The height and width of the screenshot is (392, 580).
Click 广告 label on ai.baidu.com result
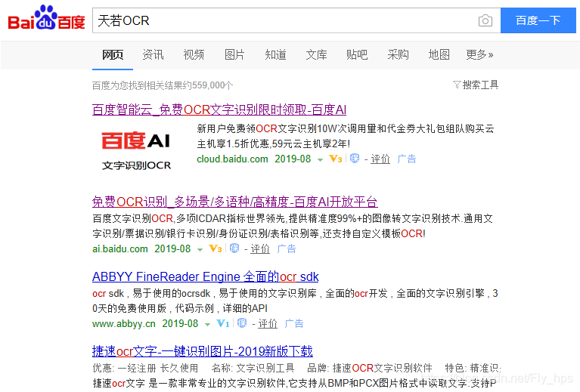pos(287,248)
